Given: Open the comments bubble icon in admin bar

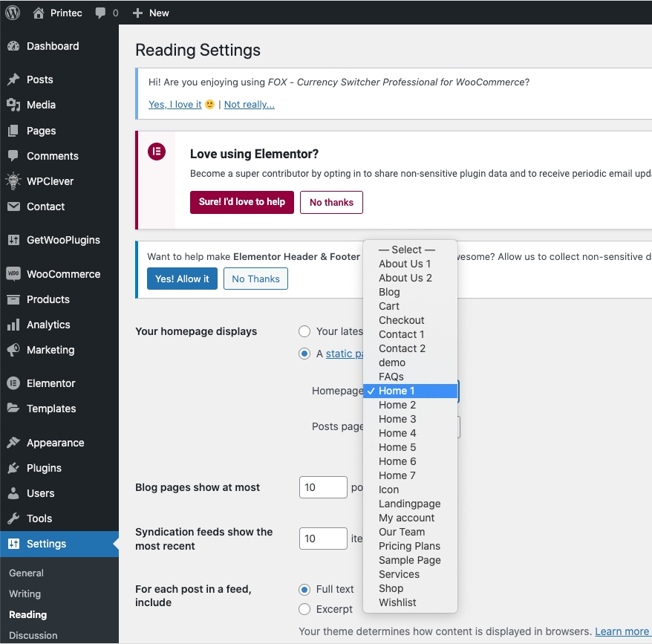Looking at the screenshot, I should tap(101, 13).
